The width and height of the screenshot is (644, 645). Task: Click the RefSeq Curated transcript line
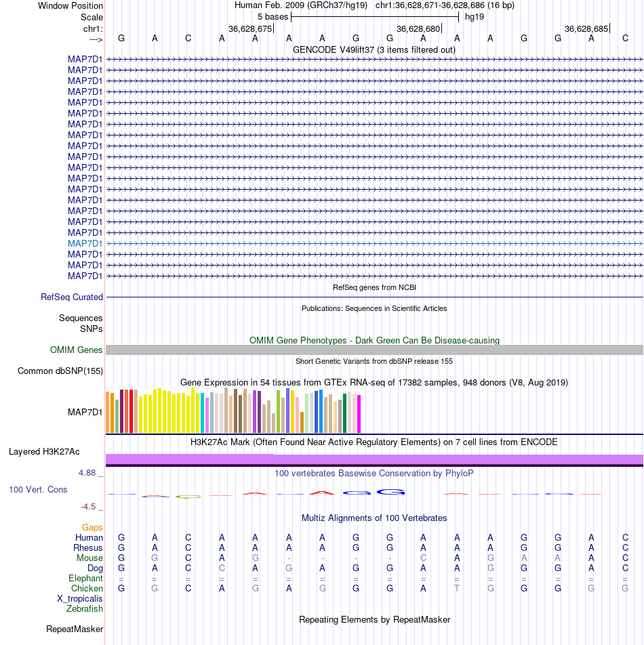click(374, 297)
